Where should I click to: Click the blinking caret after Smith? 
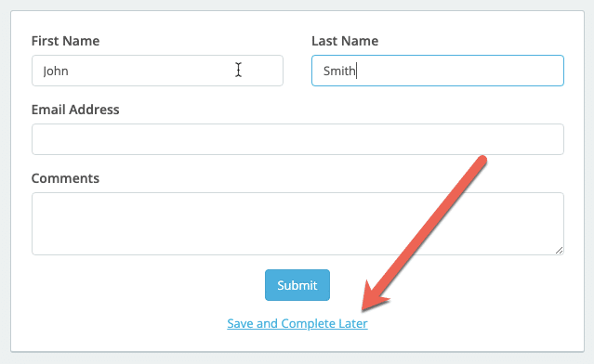356,71
